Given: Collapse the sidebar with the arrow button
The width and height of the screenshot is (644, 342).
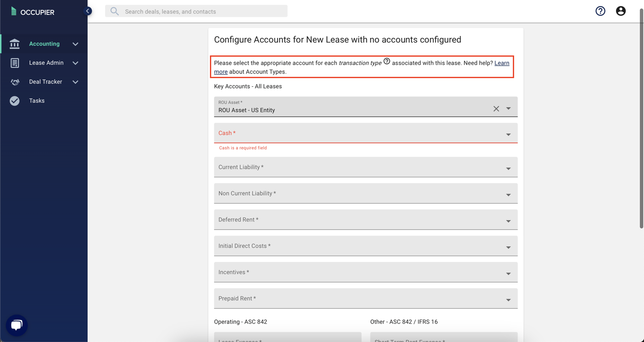Looking at the screenshot, I should 88,11.
